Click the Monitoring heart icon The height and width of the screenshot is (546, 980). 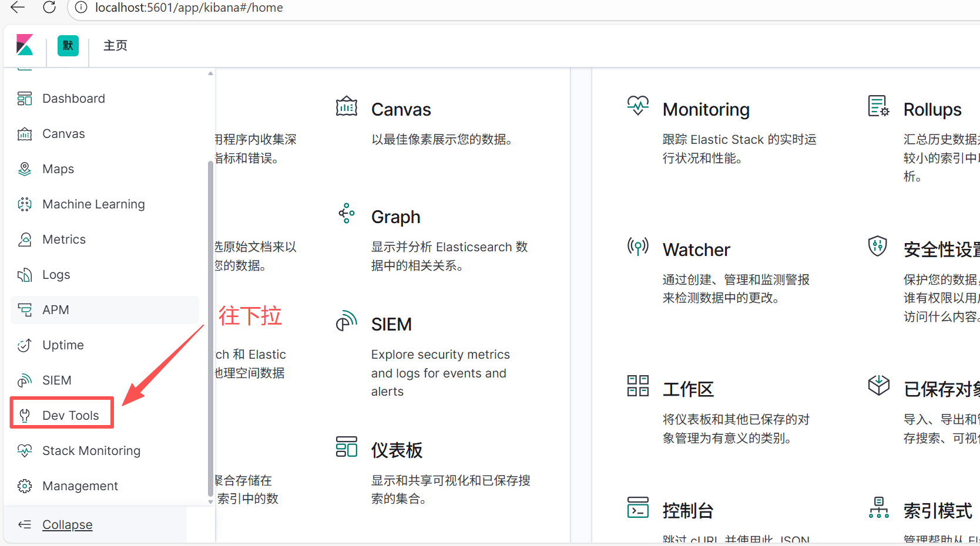coord(638,106)
